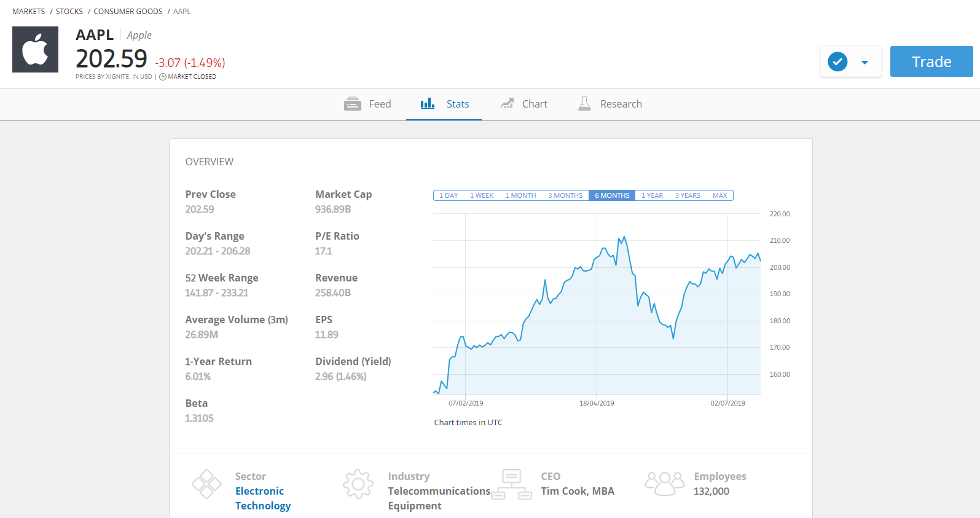Select the 1 DAY chart range
The width and height of the screenshot is (980, 518).
tap(449, 195)
